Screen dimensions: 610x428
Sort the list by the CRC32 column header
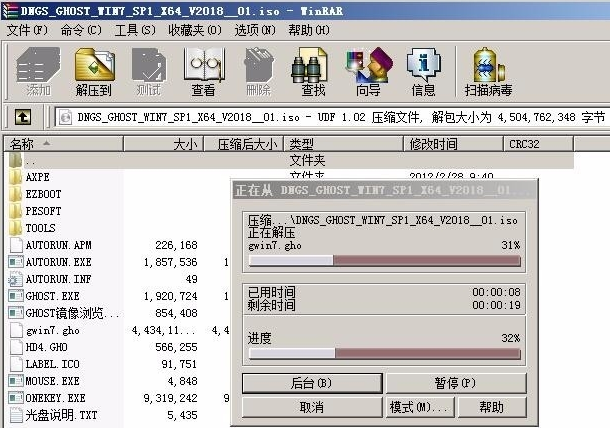pyautogui.click(x=538, y=144)
